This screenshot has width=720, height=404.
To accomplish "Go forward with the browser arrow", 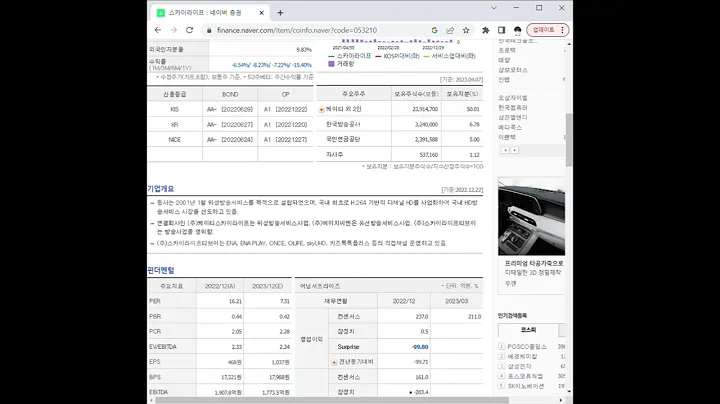I will pos(174,30).
